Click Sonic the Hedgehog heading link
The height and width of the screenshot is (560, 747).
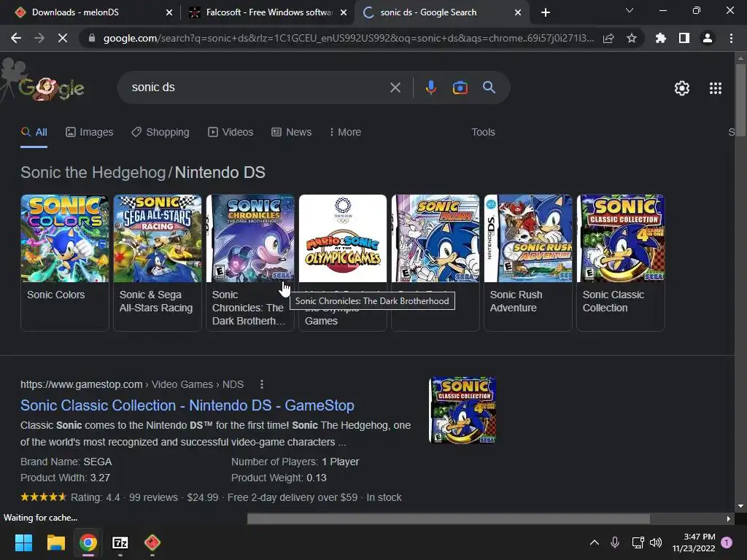[93, 172]
